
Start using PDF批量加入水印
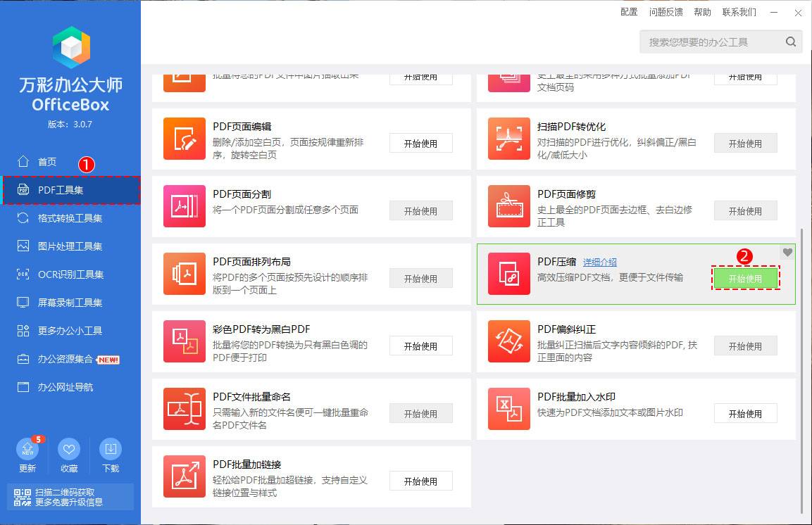click(745, 414)
